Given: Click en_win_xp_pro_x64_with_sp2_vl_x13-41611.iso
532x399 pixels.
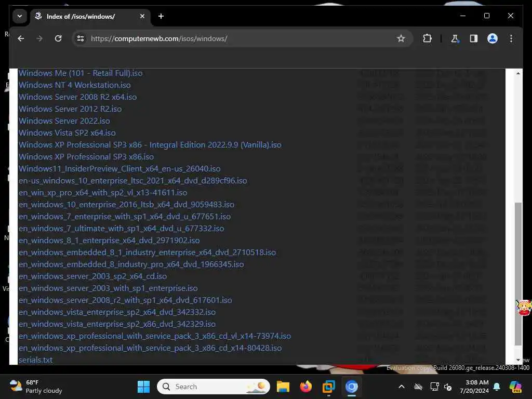Looking at the screenshot, I should point(103,192).
